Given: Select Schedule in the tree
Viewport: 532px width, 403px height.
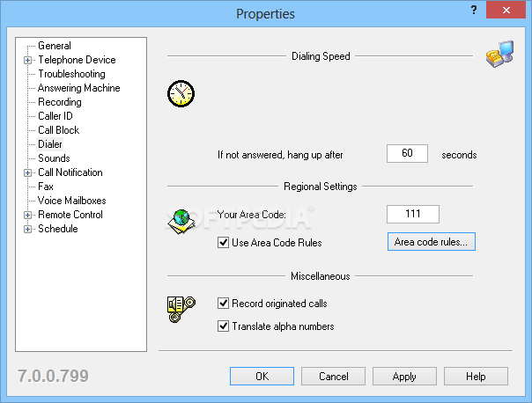Looking at the screenshot, I should (x=58, y=229).
